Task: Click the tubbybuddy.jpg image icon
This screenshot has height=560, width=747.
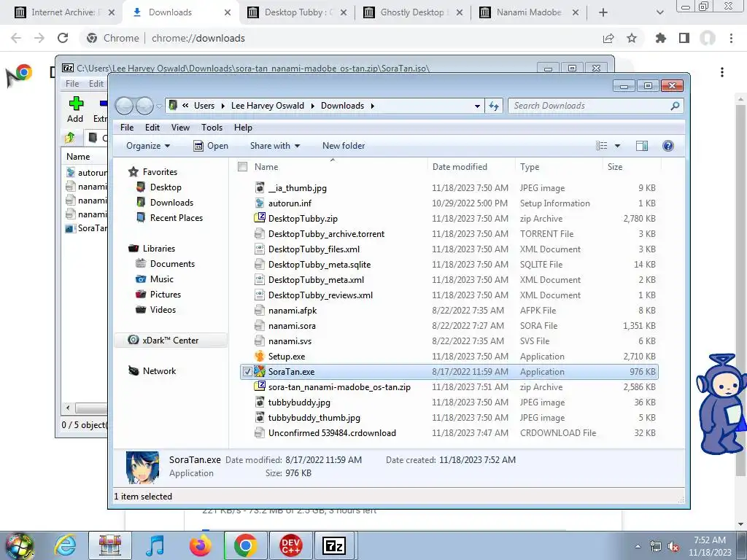Action: pyautogui.click(x=260, y=402)
